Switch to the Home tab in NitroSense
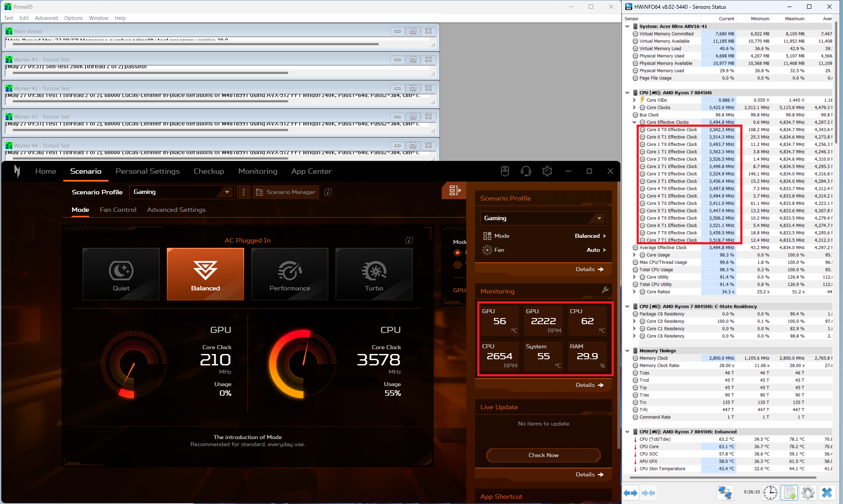The image size is (843, 504). (x=46, y=171)
